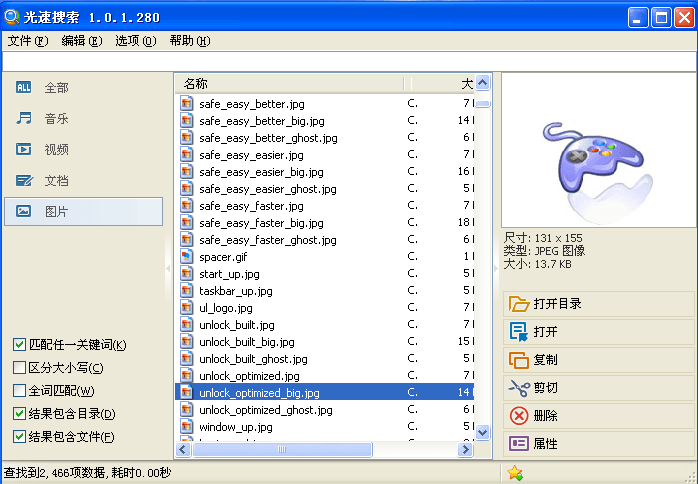Select the 音乐 music note icon
The height and width of the screenshot is (484, 698).
(24, 119)
